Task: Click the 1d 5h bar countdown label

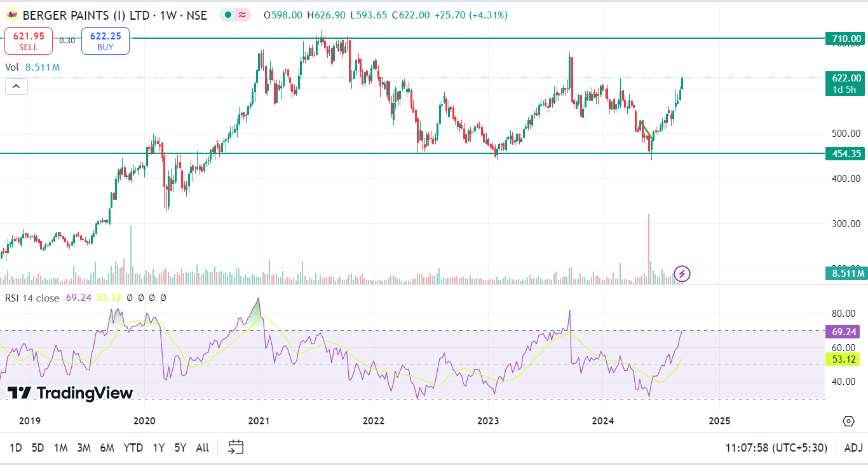Action: coord(845,90)
